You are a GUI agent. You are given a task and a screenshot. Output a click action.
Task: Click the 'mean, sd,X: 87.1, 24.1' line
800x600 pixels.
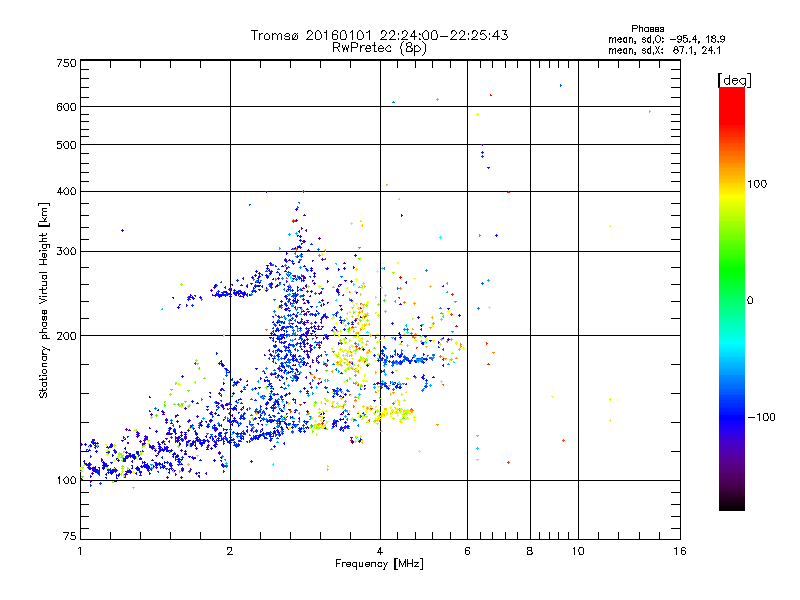click(665, 50)
